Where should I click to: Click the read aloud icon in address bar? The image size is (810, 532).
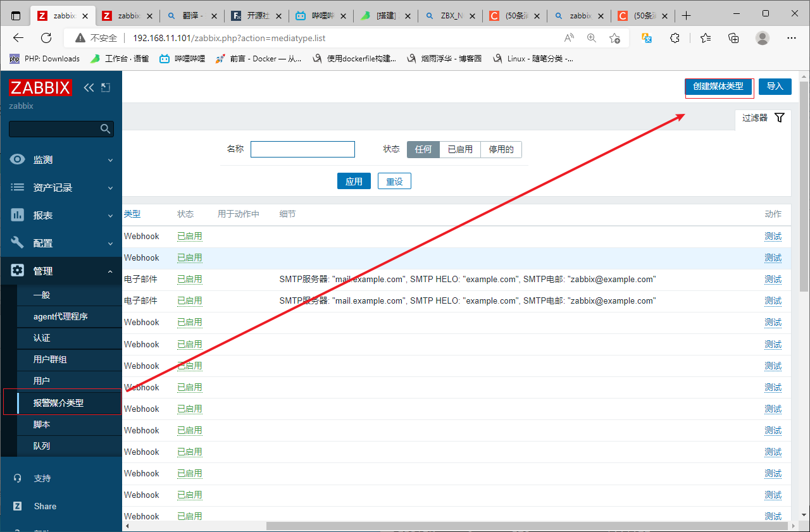coord(569,38)
